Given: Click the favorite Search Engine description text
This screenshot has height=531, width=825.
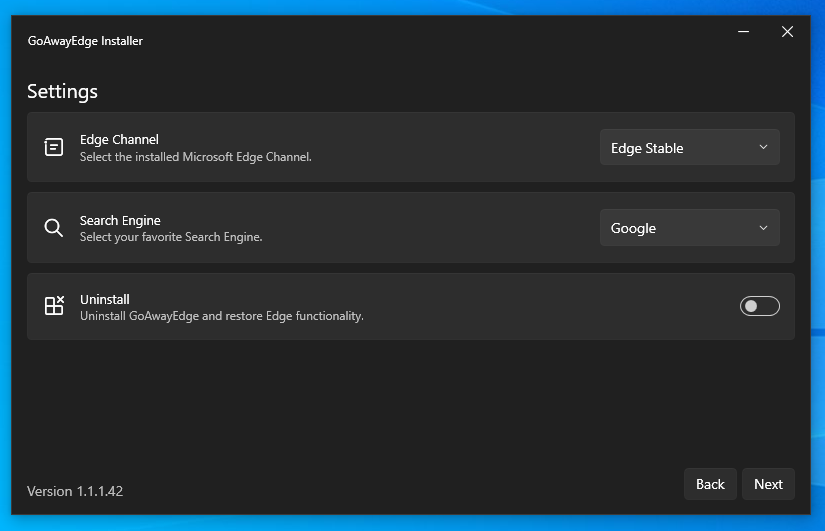Looking at the screenshot, I should pyautogui.click(x=171, y=237).
